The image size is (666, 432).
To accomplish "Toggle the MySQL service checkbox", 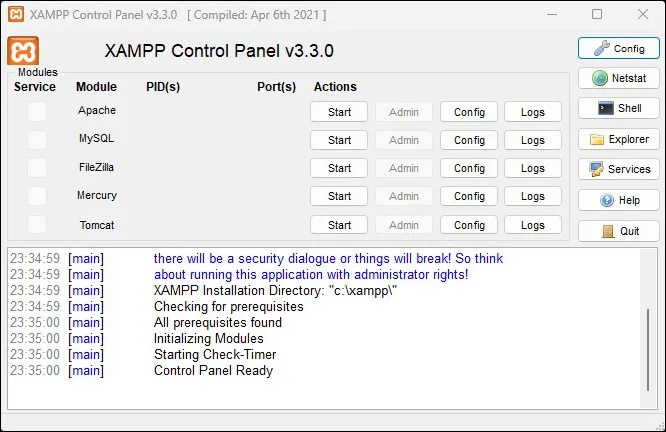I will [x=37, y=139].
